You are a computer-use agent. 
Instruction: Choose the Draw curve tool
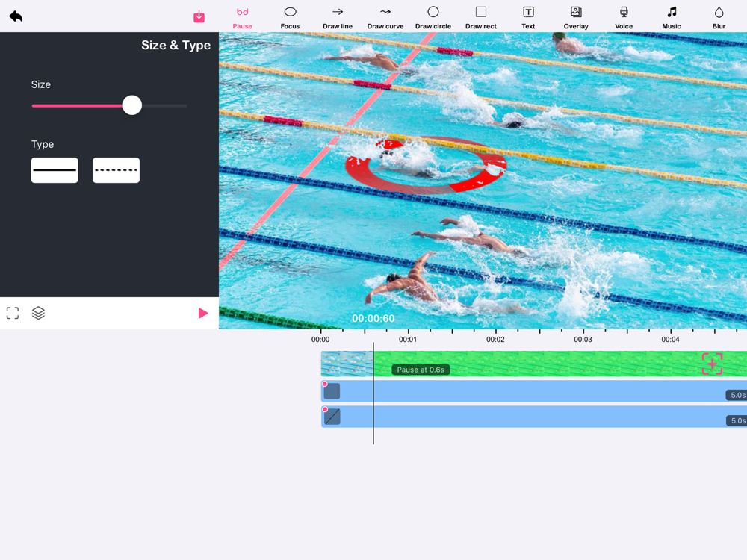pyautogui.click(x=385, y=18)
